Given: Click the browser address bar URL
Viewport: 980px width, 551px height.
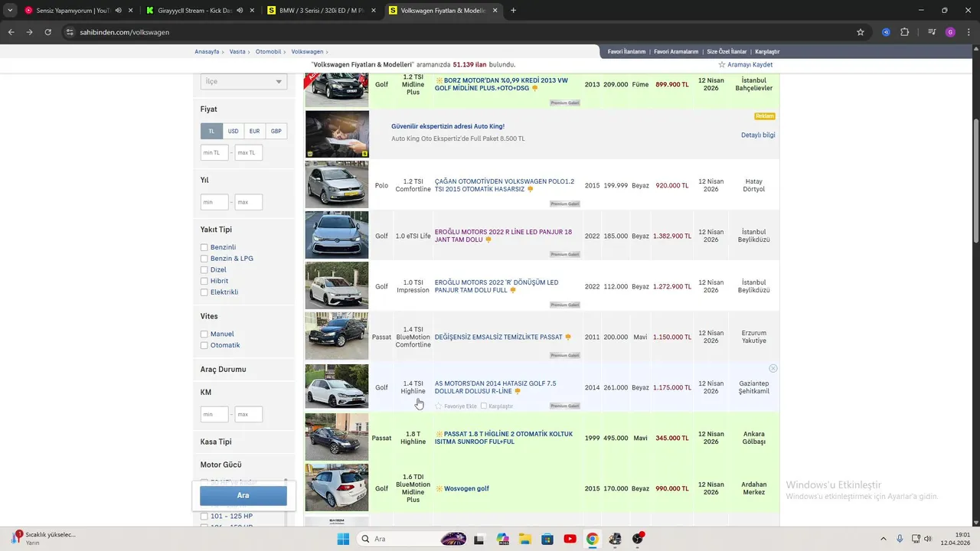Looking at the screenshot, I should tap(124, 32).
